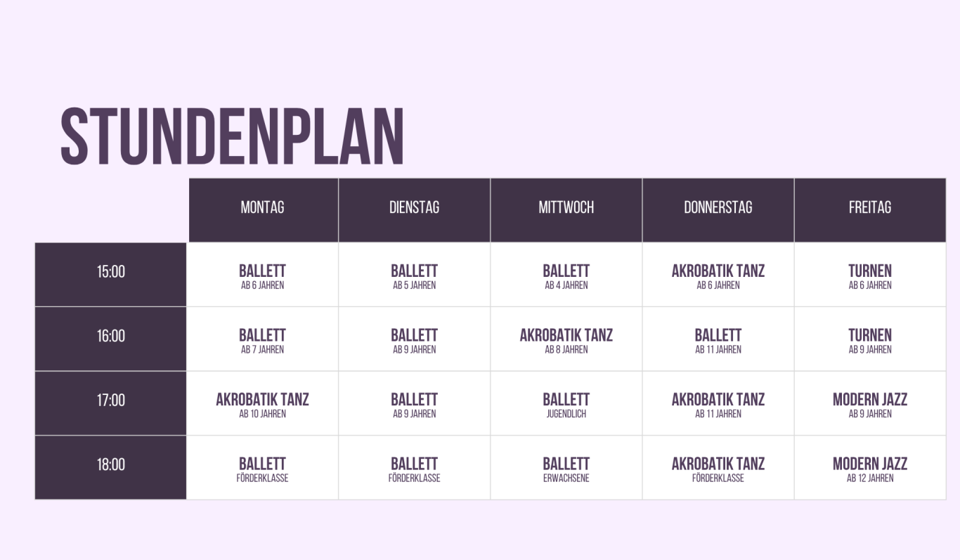Viewport: 960px width, 560px height.
Task: Click Monday 17:00 Akrobatik Tanz ab 10 Jahren
Action: tap(263, 403)
